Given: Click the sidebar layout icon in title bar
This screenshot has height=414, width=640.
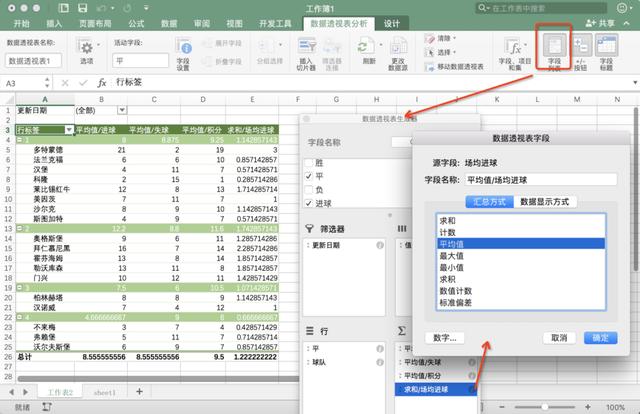Looking at the screenshot, I should tap(63, 8).
